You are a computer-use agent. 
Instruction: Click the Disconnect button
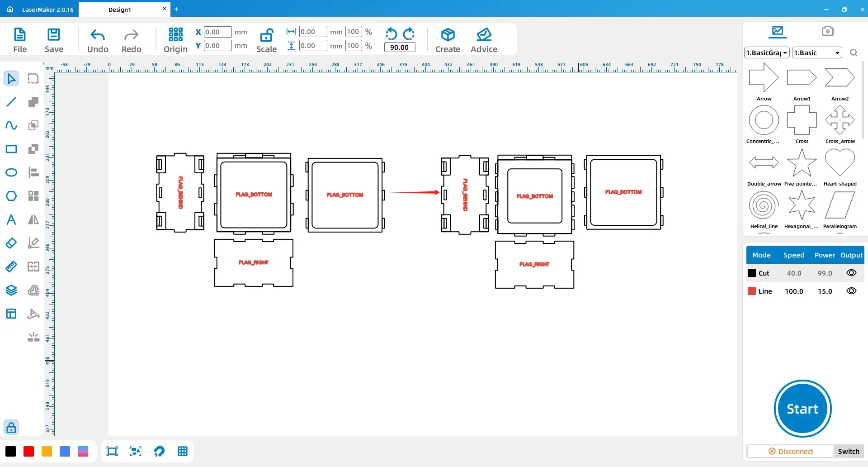791,451
